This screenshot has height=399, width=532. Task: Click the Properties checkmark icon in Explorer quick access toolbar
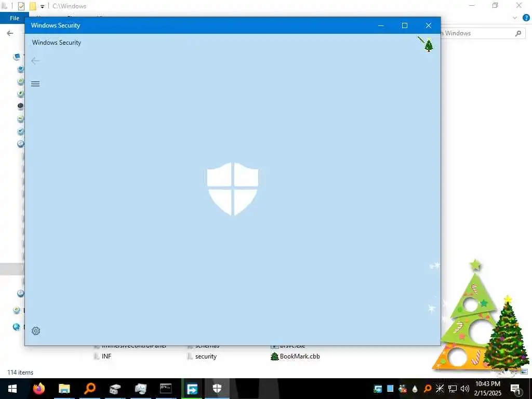point(21,6)
